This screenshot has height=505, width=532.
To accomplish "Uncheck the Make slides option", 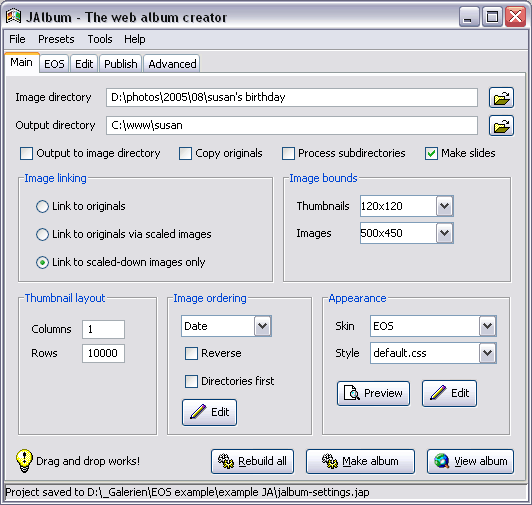I will 431,153.
